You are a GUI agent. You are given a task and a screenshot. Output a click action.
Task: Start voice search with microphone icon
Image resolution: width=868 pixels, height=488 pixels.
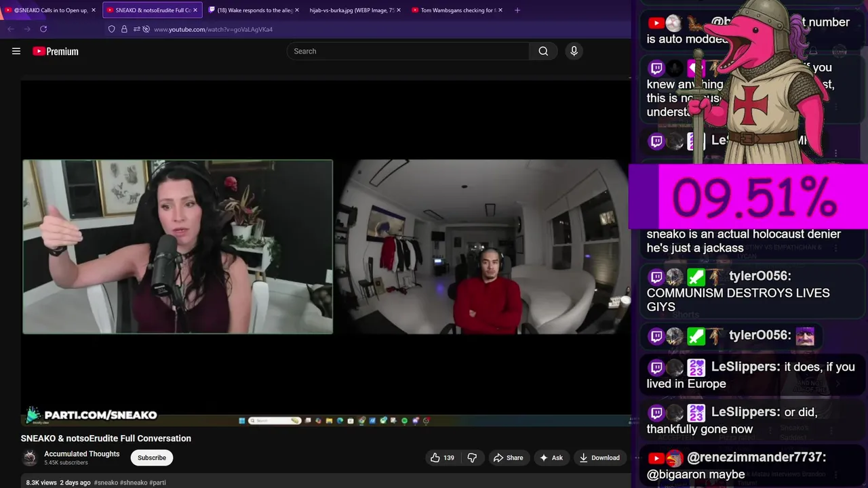(574, 51)
